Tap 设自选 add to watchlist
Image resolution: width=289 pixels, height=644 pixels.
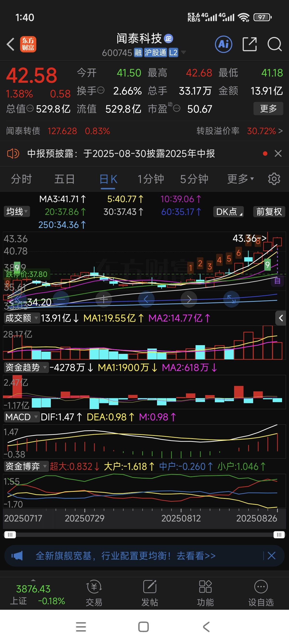(x=261, y=594)
